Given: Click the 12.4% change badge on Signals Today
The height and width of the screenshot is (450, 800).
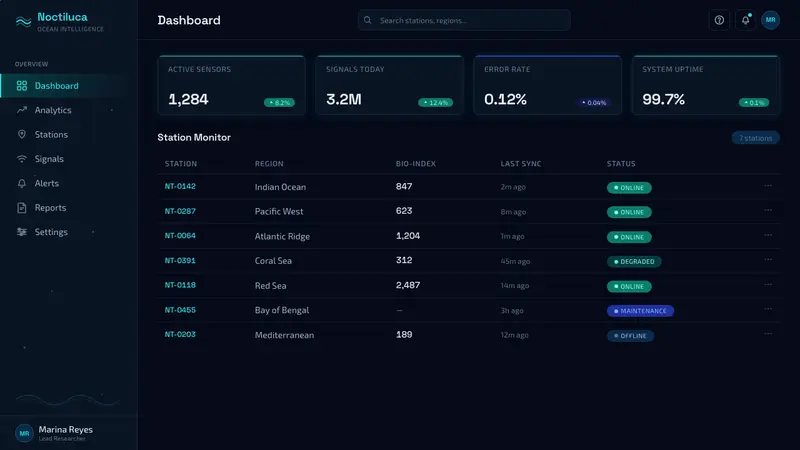Looking at the screenshot, I should point(435,103).
